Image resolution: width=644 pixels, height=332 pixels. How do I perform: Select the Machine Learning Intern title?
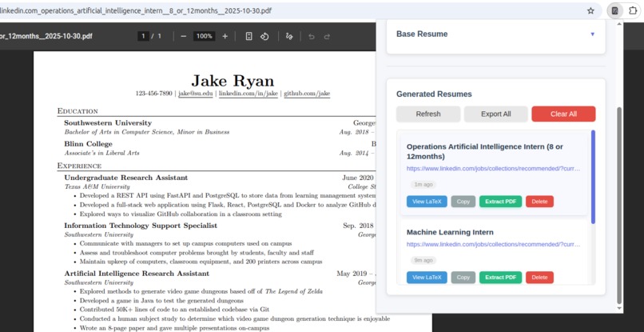click(x=450, y=232)
